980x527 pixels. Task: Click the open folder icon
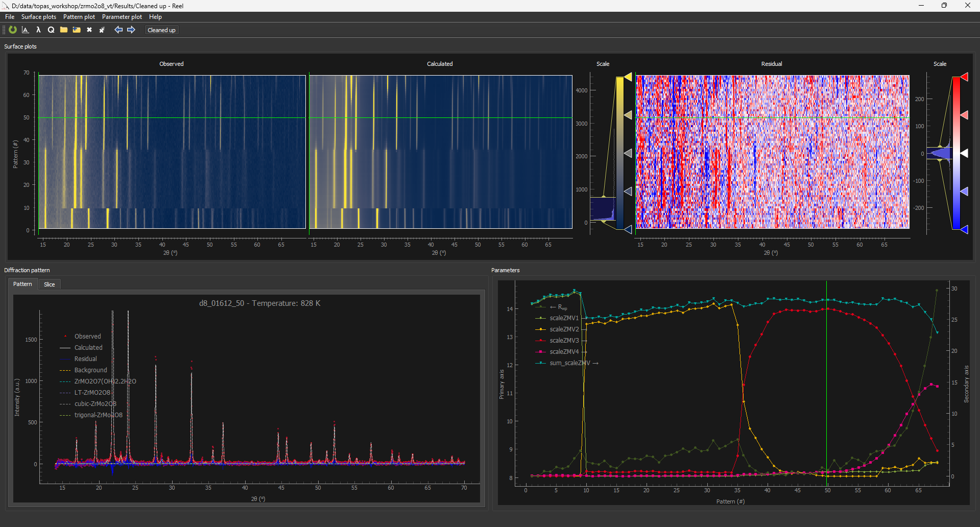(64, 30)
